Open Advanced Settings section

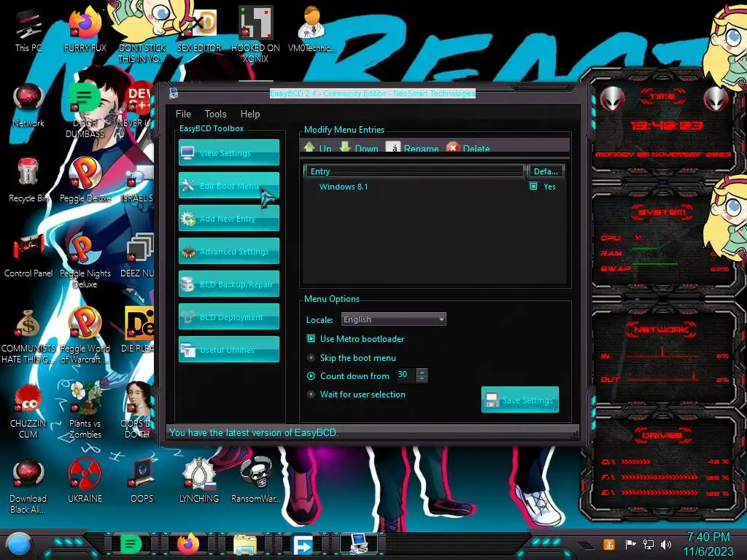228,251
